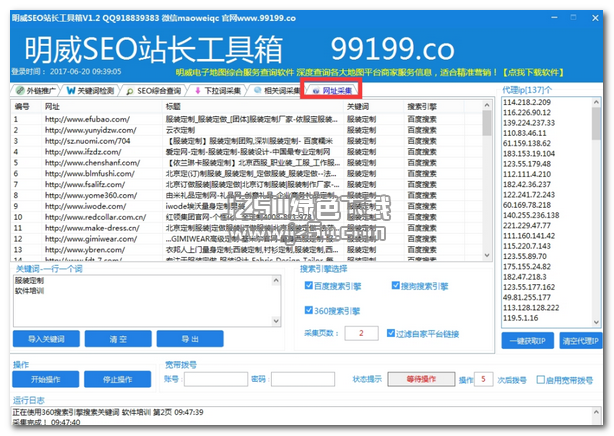Click the icon on 网址采集 tab
Screen dimensions: 614x436
click(316, 91)
